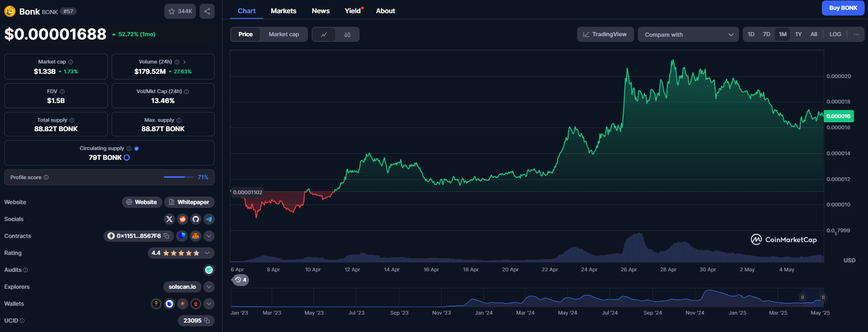Grab the left handle of the range selector
Image resolution: width=868 pixels, height=332 pixels.
(803, 297)
